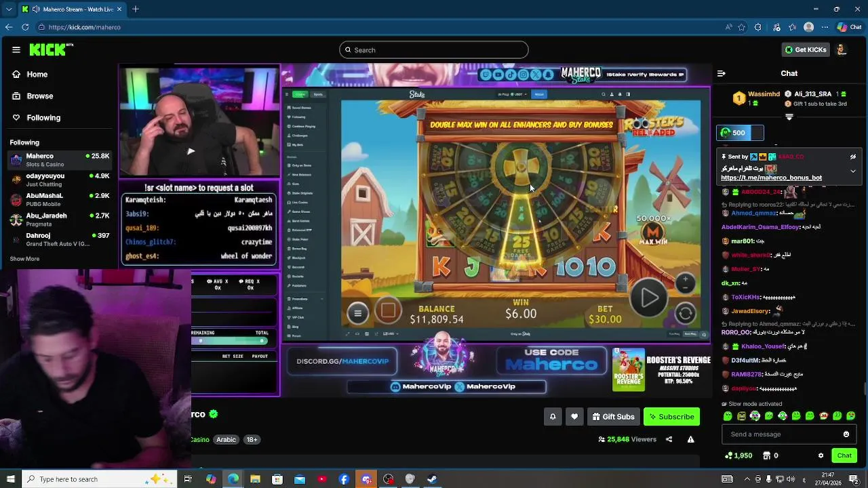Open AbuMashaL followed channel
This screenshot has height=488, width=868.
click(60, 199)
